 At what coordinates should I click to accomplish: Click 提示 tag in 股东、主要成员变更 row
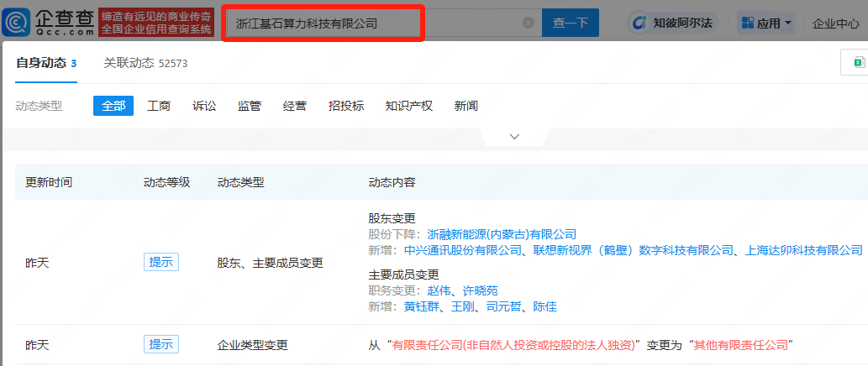tap(161, 262)
